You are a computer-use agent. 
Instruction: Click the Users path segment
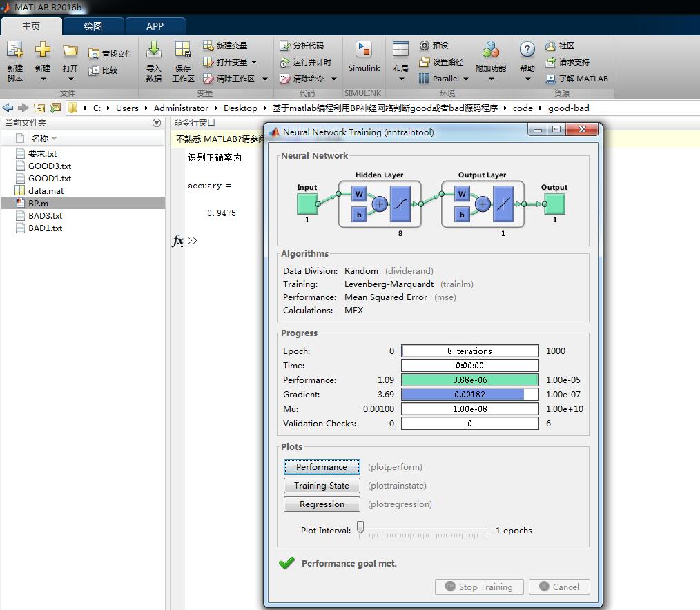coord(127,108)
